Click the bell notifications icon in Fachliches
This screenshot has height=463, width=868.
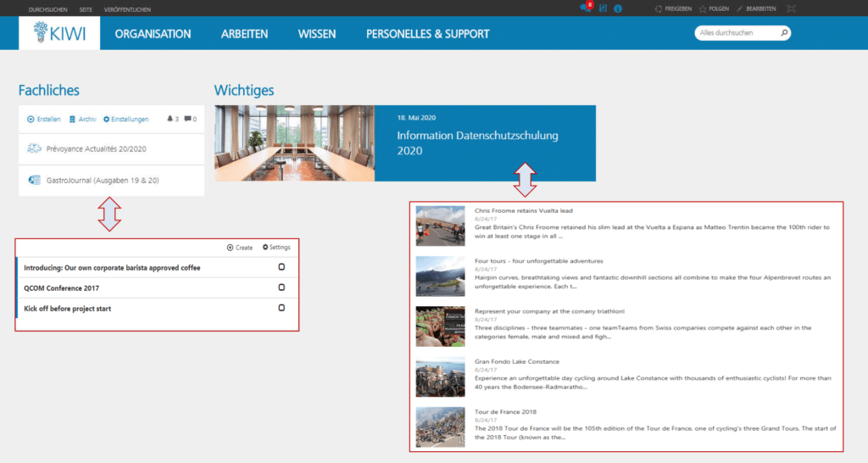tap(170, 119)
